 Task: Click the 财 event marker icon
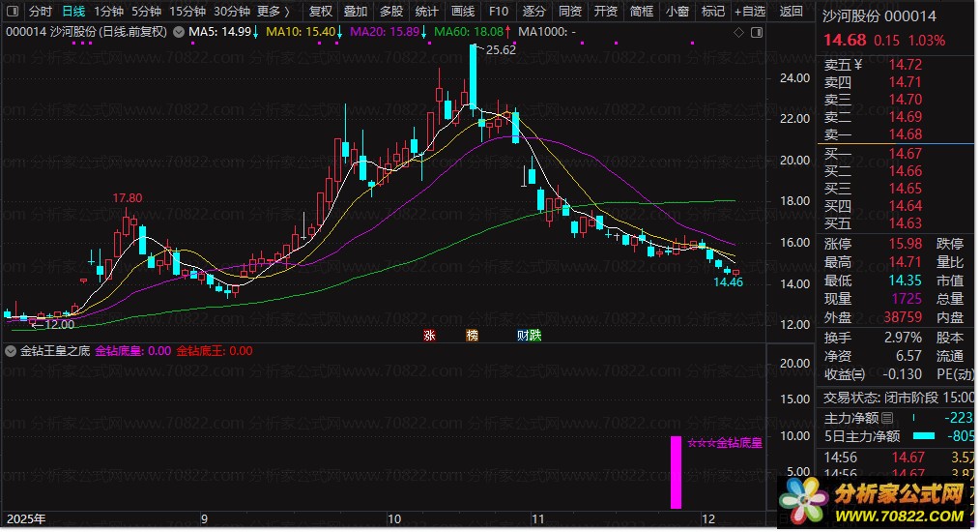pos(522,336)
